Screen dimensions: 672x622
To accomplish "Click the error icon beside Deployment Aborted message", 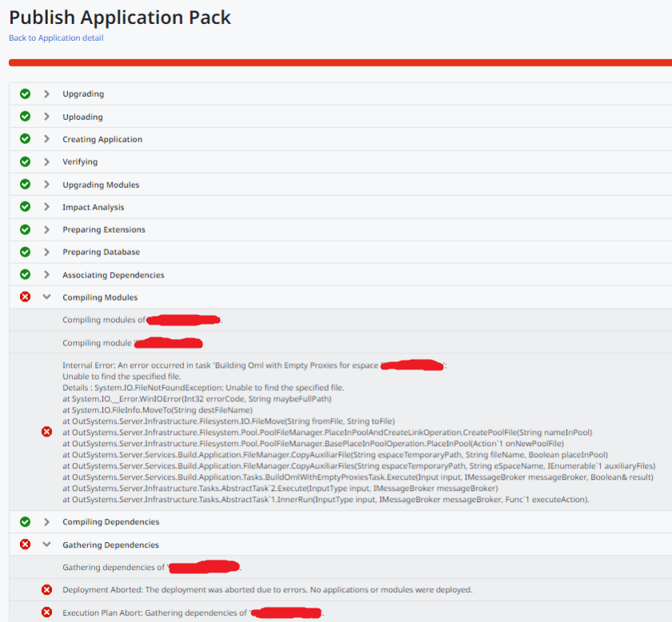I will pyautogui.click(x=46, y=590).
